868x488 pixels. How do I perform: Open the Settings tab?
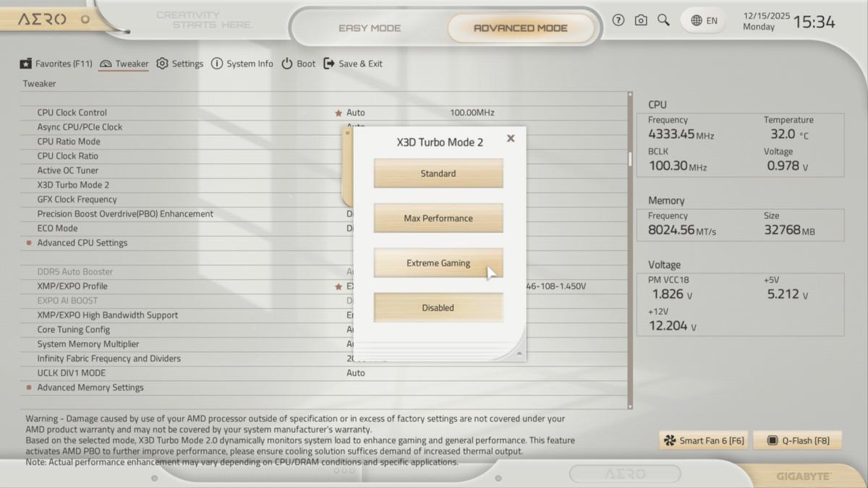pos(180,64)
